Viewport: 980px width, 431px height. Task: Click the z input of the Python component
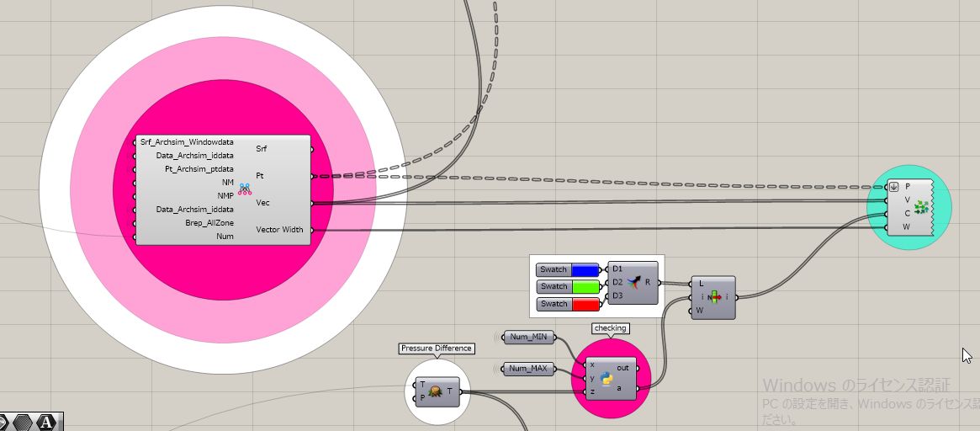point(592,391)
